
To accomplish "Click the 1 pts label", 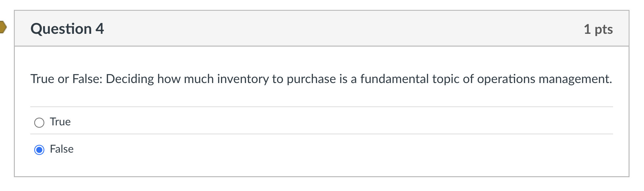I will coord(598,29).
